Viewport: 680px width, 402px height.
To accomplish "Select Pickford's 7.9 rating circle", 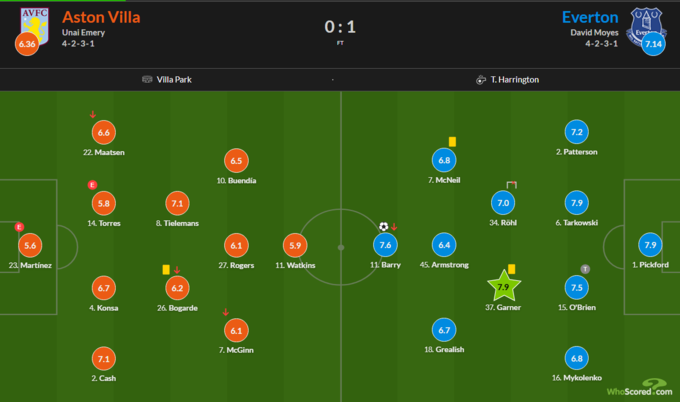I will (648, 245).
